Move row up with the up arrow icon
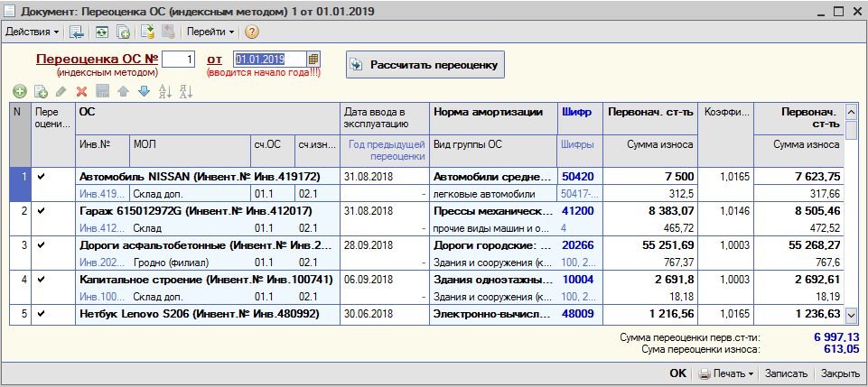 click(123, 91)
